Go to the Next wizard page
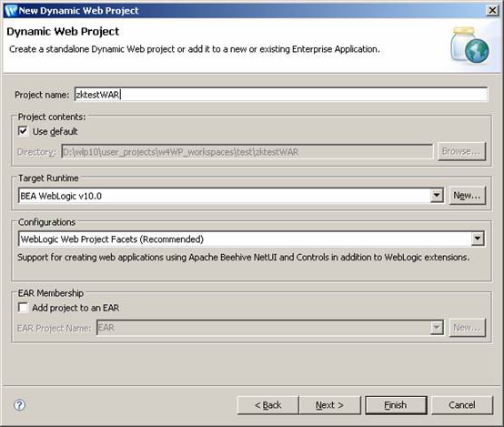 [x=330, y=405]
